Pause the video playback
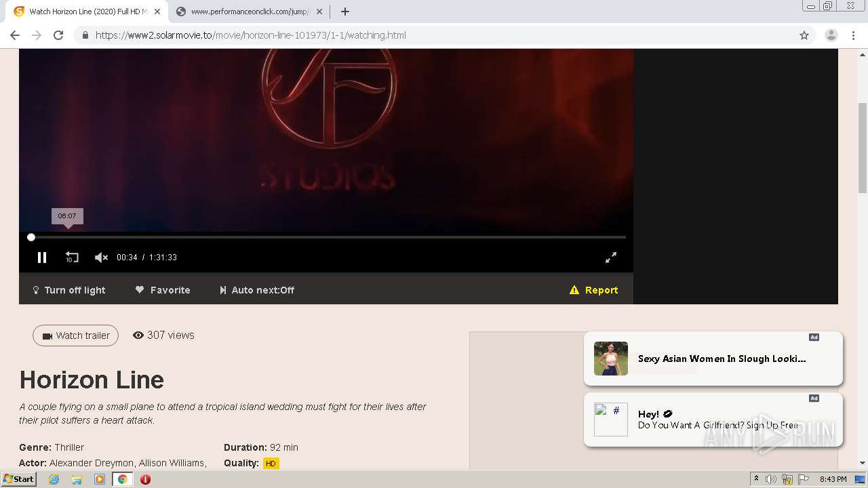 42,258
